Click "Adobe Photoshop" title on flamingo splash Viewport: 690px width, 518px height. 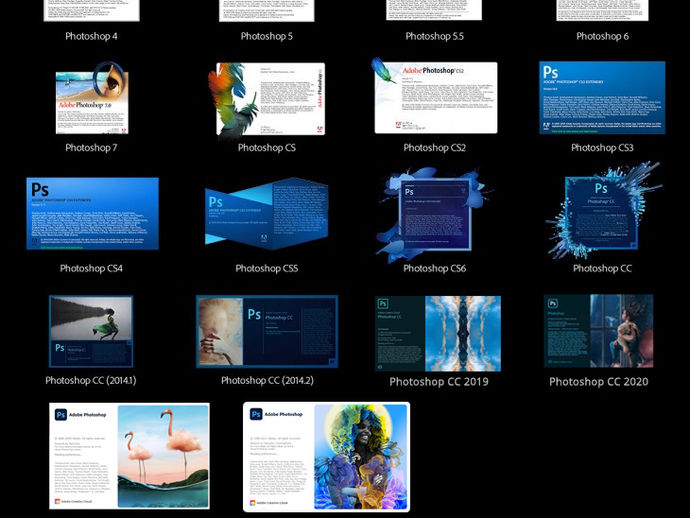(x=88, y=415)
